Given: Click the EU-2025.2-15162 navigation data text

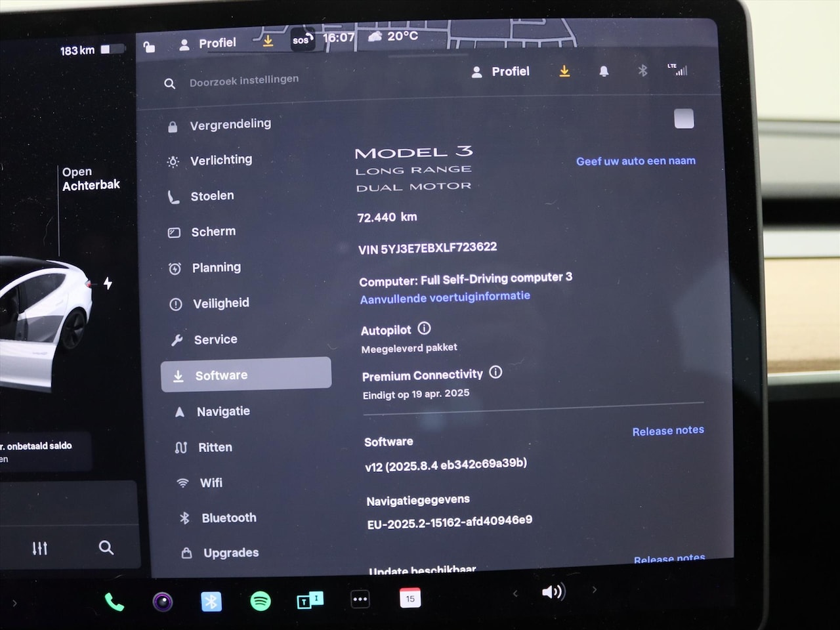Looking at the screenshot, I should [450, 522].
